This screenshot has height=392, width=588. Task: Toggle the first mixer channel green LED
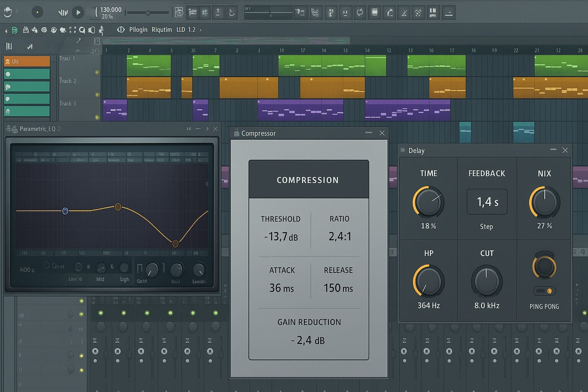[x=101, y=313]
